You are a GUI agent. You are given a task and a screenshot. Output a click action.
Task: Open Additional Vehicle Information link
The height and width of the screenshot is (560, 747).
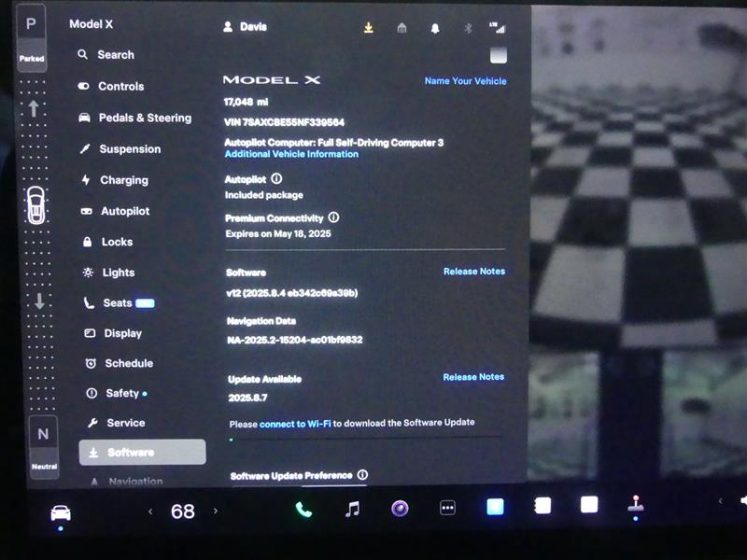(x=291, y=154)
